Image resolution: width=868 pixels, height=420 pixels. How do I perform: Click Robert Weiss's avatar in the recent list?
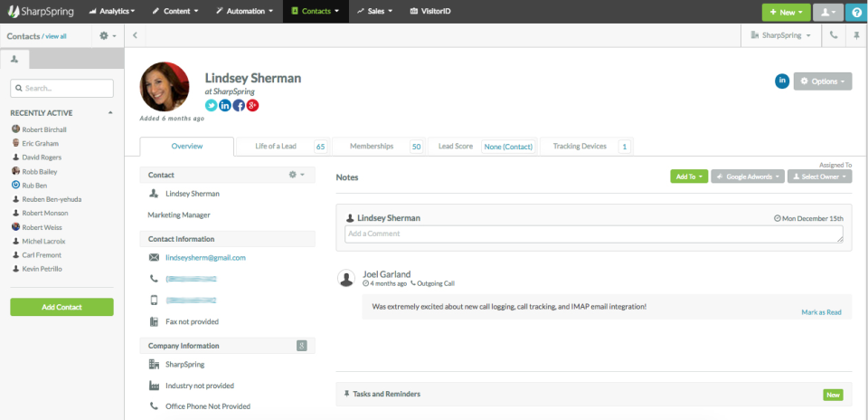point(15,227)
